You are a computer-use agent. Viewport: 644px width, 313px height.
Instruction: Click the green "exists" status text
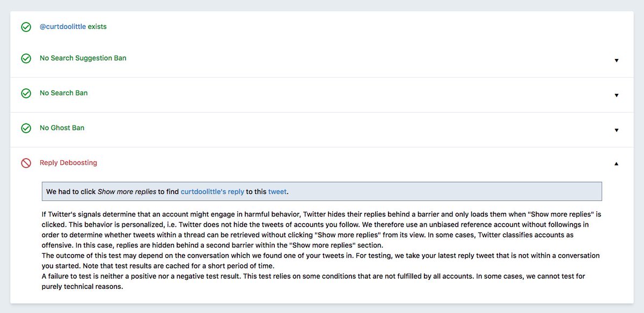click(97, 27)
